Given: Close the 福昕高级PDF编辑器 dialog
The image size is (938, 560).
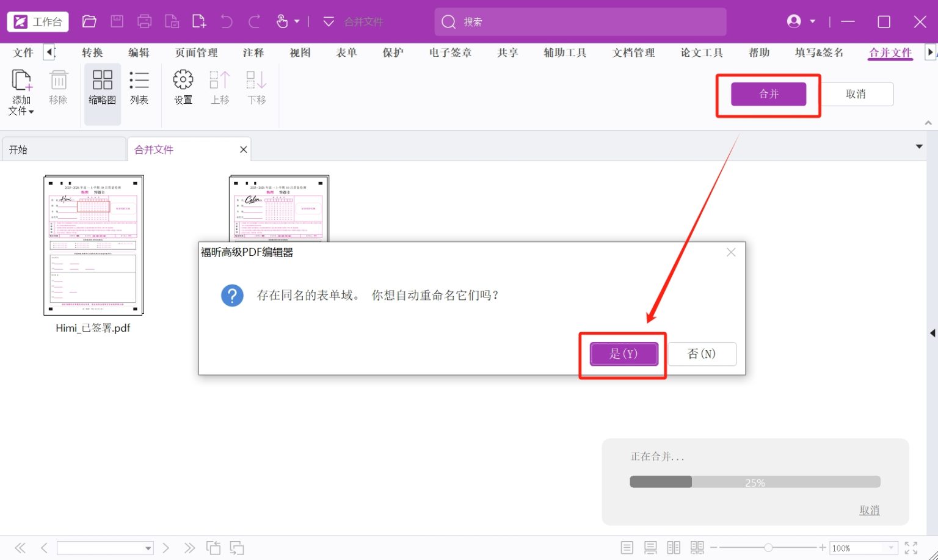Looking at the screenshot, I should point(731,252).
